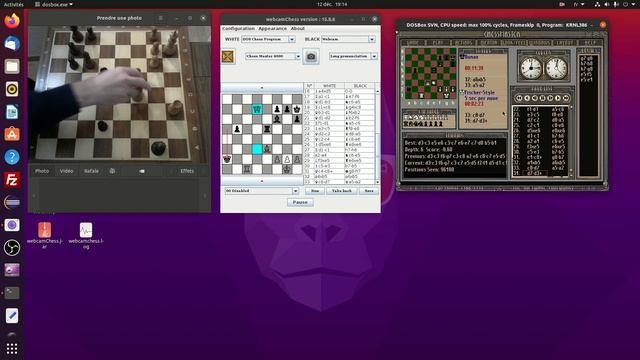This screenshot has width=640, height=360.
Task: Open the '00 Disabled' dropdown
Action: pos(262,191)
